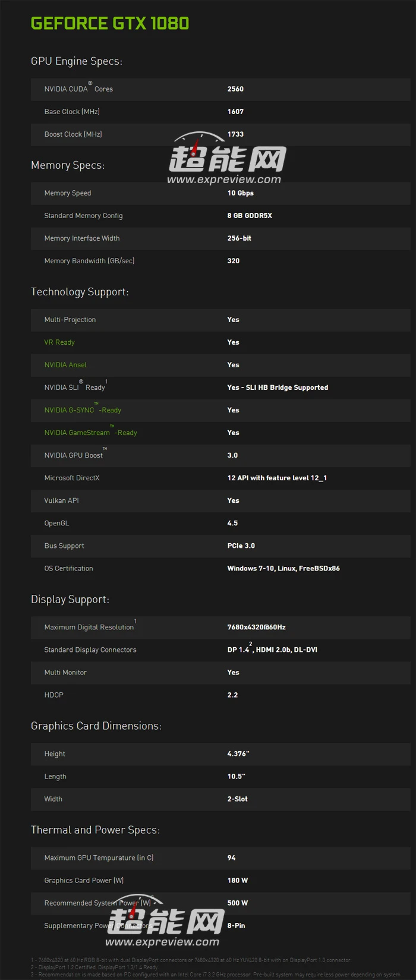Screen dimensions: 416x980
Task: Select the GPU Boost value 3.0
Action: pos(232,455)
